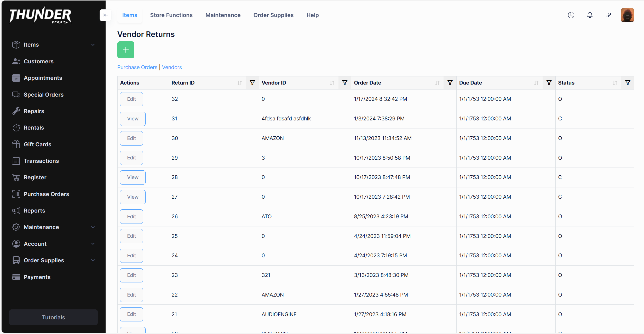Open the user profile avatar
Viewport: 644px width, 334px height.
pyautogui.click(x=627, y=15)
